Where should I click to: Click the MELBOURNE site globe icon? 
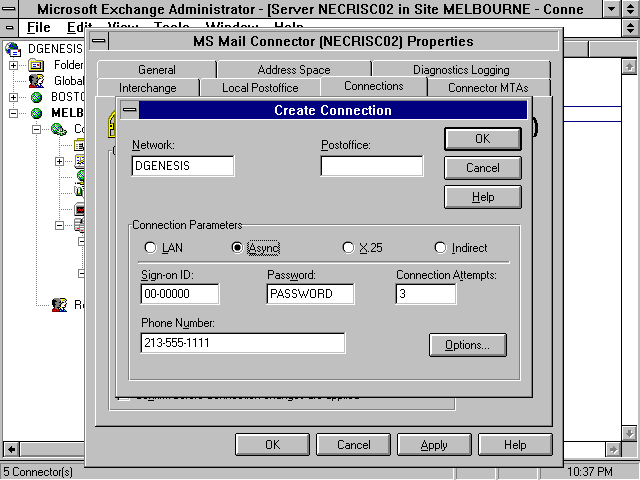[36, 113]
